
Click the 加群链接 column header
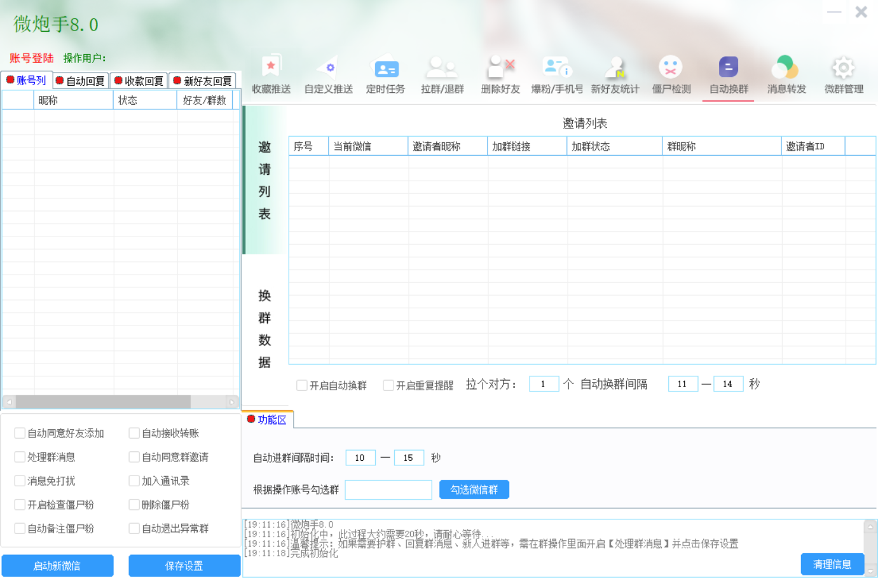tap(527, 146)
